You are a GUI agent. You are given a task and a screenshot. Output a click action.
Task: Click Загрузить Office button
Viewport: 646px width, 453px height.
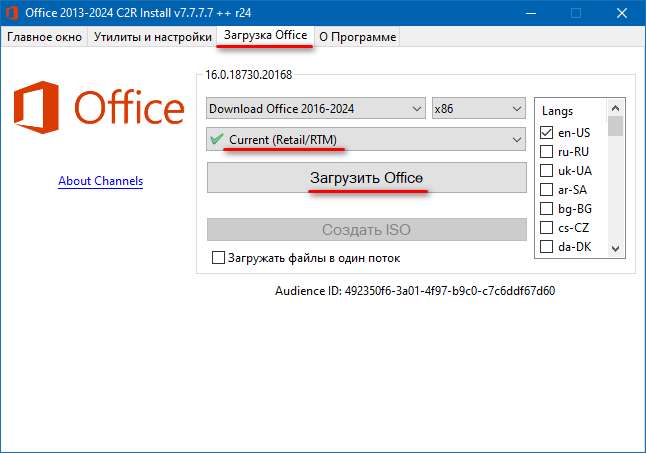pos(367,177)
